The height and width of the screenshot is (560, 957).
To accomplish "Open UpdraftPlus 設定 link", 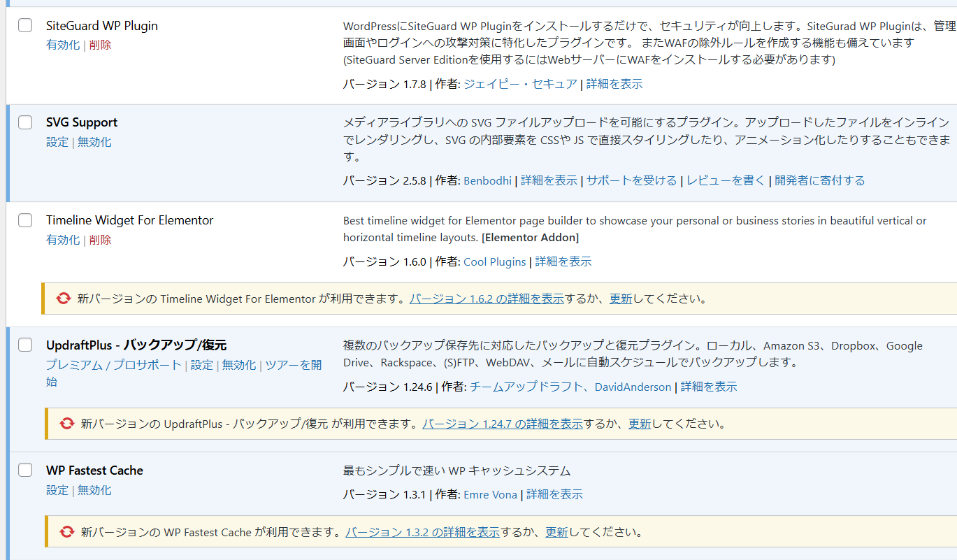I will pos(202,365).
